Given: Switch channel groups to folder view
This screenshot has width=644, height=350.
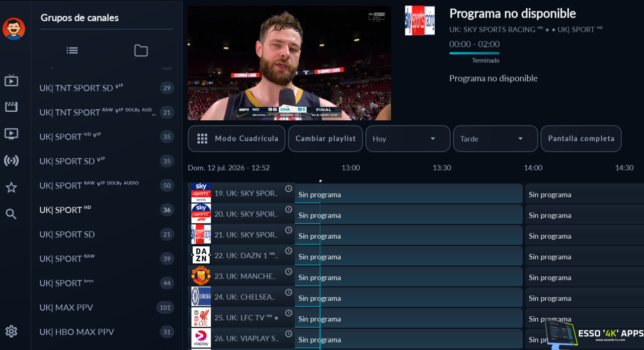Looking at the screenshot, I should pyautogui.click(x=141, y=50).
